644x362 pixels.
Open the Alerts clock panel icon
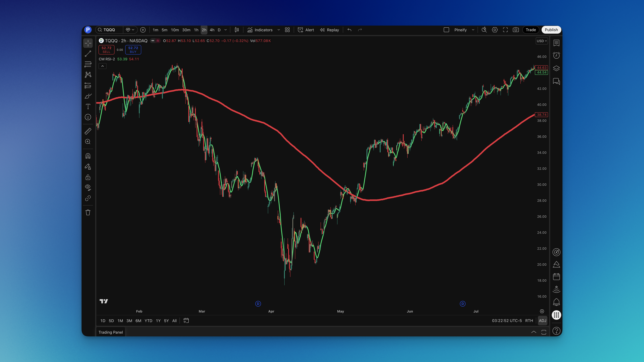pos(556,55)
